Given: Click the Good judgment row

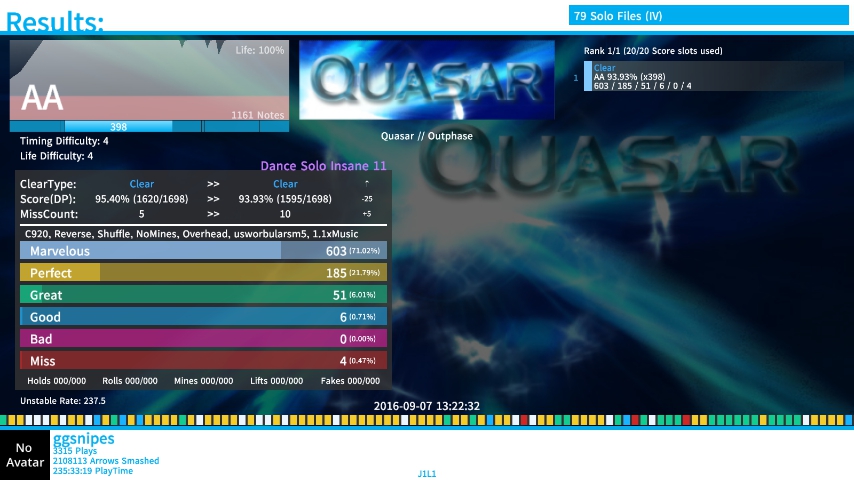Looking at the screenshot, I should [x=203, y=317].
